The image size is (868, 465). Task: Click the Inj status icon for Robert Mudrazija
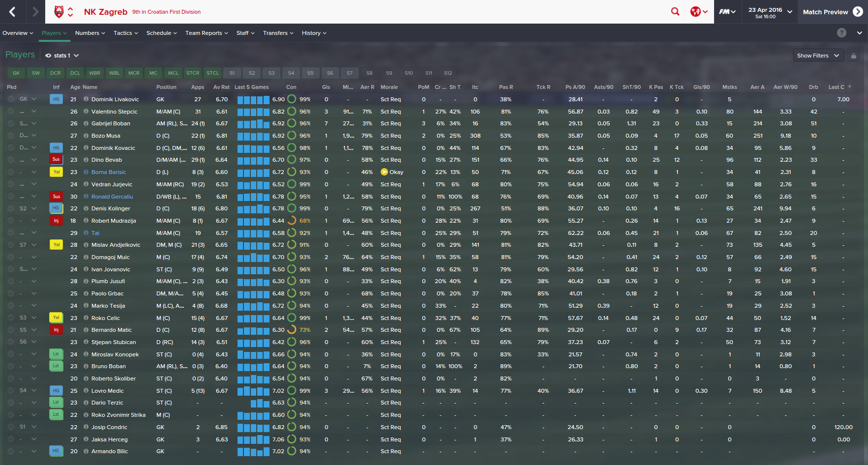[x=56, y=221]
